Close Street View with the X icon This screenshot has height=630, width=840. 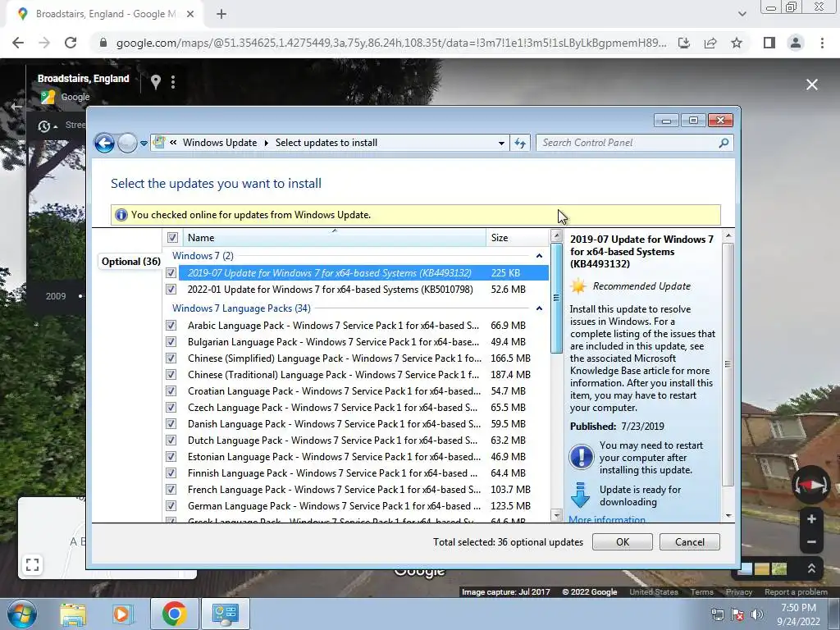(x=811, y=84)
